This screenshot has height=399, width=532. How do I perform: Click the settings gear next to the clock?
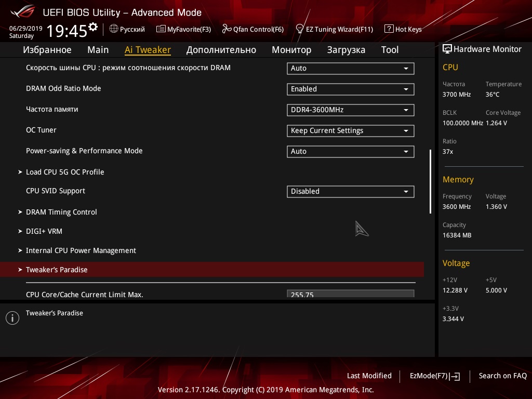pyautogui.click(x=93, y=27)
